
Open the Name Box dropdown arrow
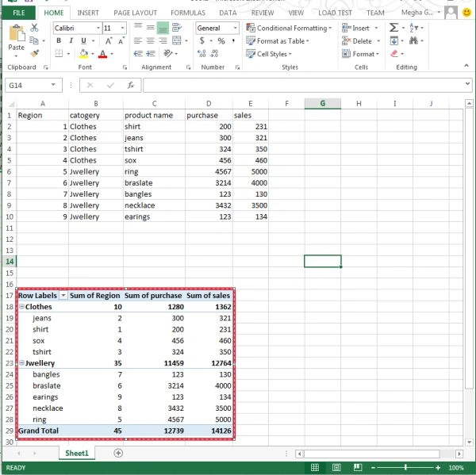click(53, 85)
